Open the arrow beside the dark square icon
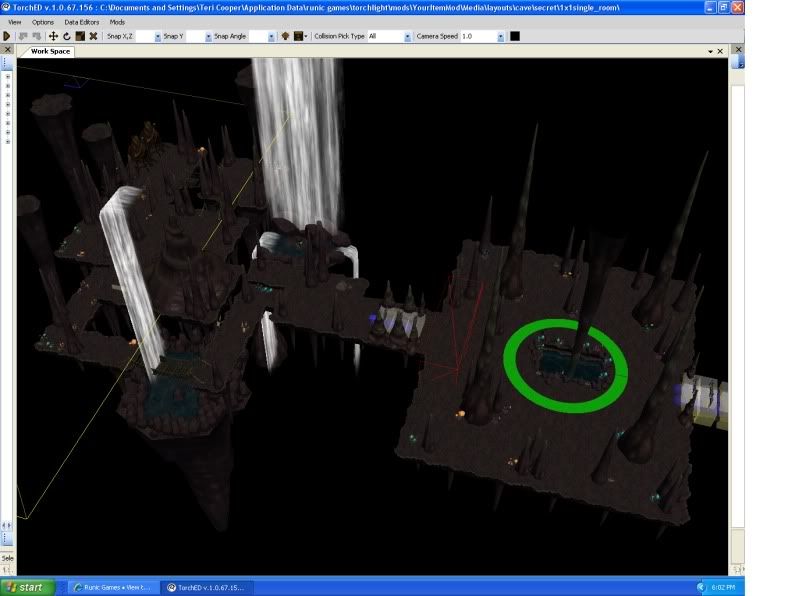Screen dimensions: 799x596 [306, 36]
